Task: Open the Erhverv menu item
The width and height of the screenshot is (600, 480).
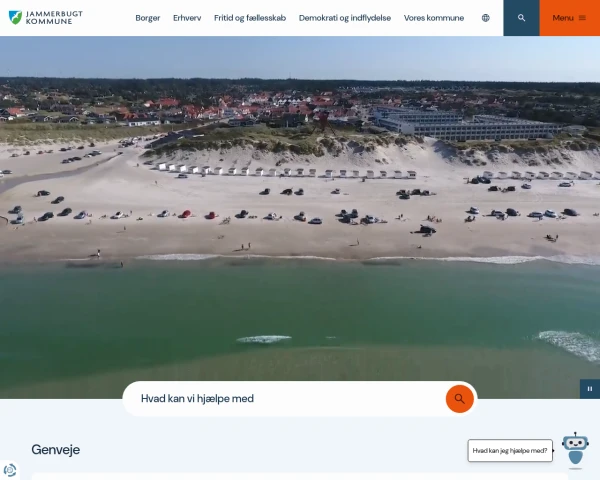Action: [187, 18]
